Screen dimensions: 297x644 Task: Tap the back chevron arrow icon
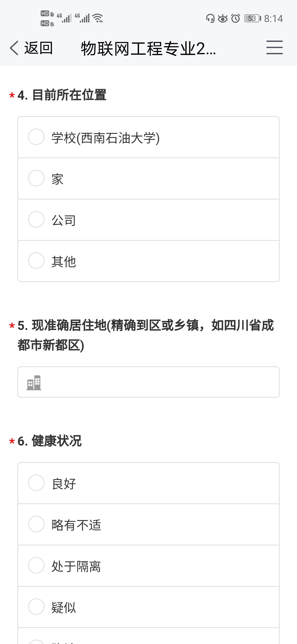[x=14, y=48]
